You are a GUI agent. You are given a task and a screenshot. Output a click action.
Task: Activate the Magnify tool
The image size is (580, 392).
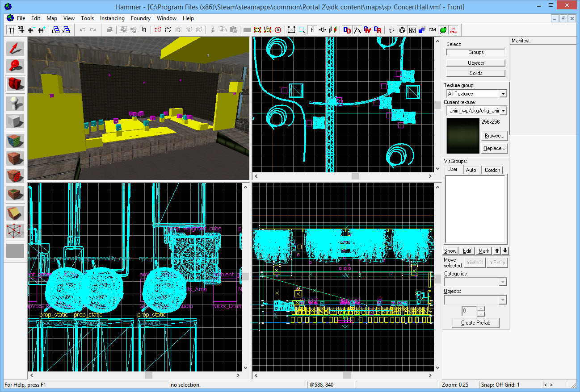15,66
